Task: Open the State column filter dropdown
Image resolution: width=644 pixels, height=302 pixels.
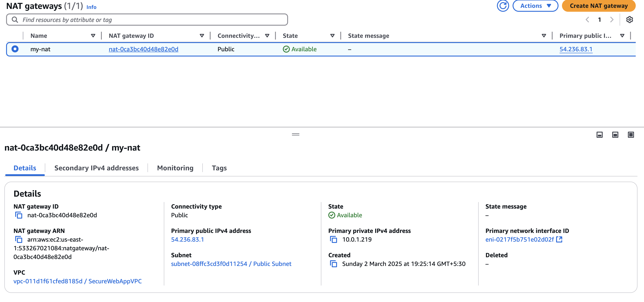Action: click(x=333, y=35)
